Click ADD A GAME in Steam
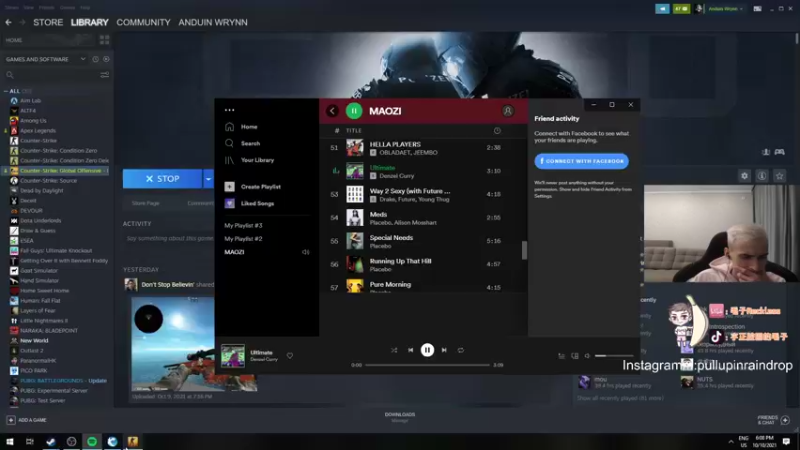The image size is (800, 450). point(27,420)
